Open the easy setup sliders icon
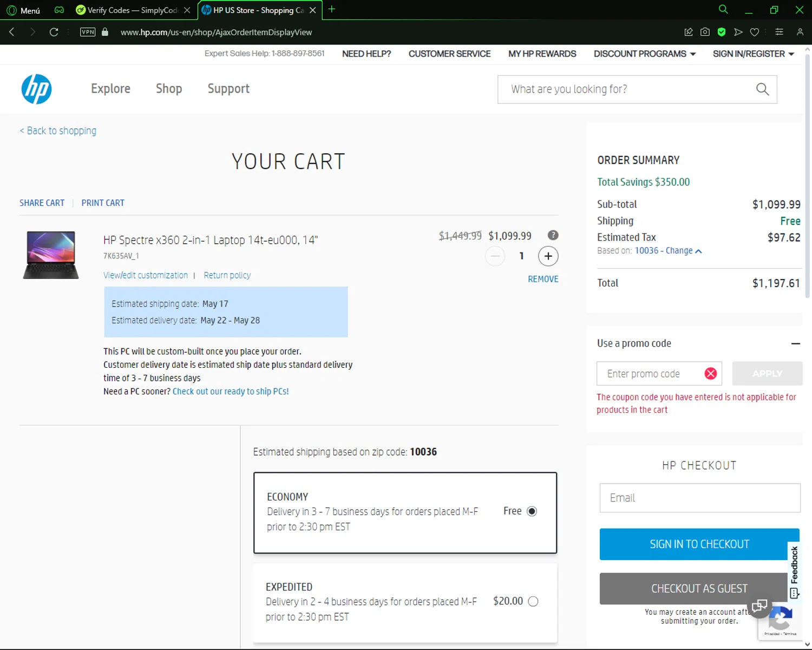The image size is (812, 650). pyautogui.click(x=779, y=32)
